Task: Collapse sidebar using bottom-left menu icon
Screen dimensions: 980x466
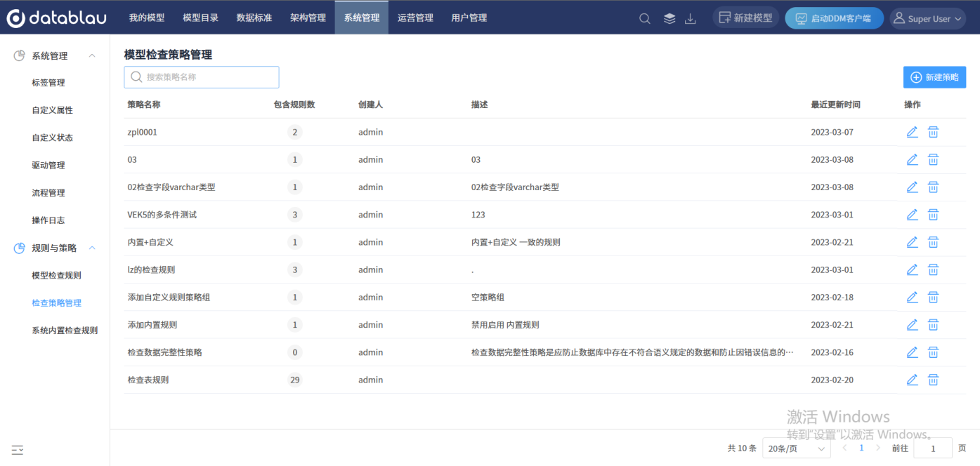Action: (18, 450)
